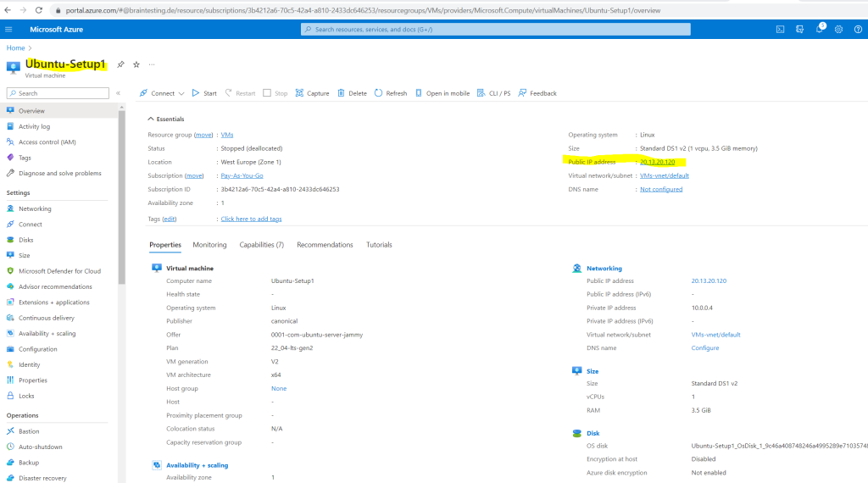Open Cloud Shell from the top bar

pyautogui.click(x=780, y=30)
